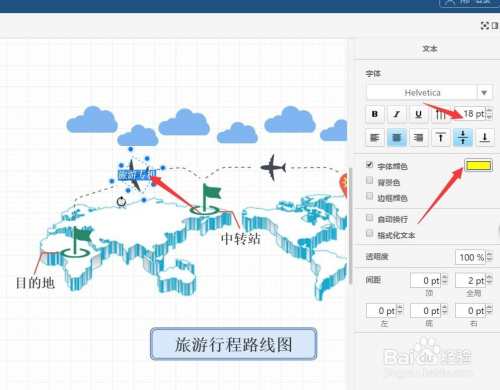Toggle vertical text orientation

point(440,114)
